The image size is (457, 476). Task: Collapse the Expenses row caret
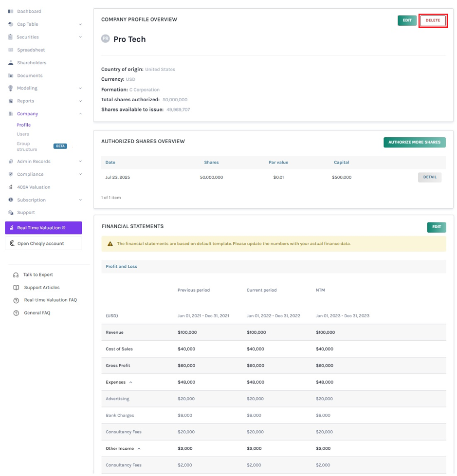[x=130, y=382]
